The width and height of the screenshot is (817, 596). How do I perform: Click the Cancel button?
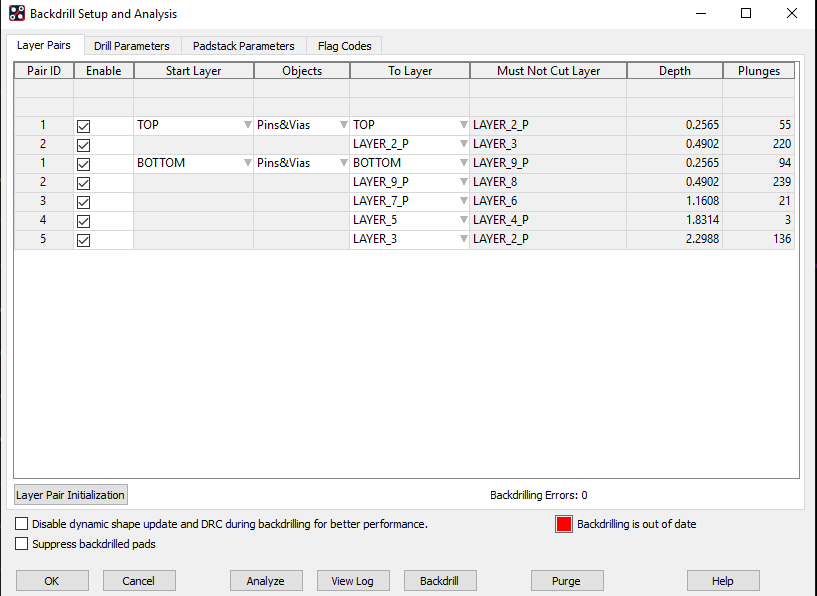tap(139, 581)
